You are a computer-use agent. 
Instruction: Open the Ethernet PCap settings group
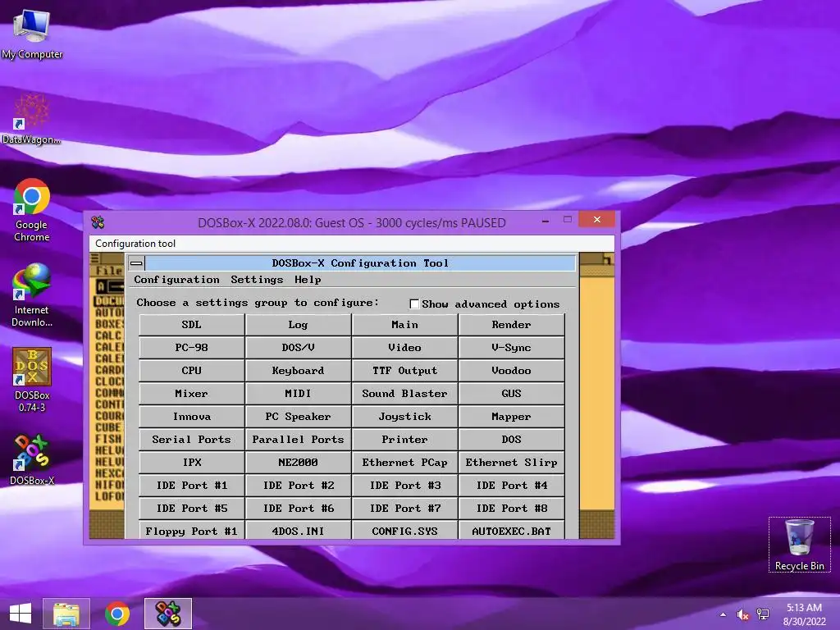click(x=404, y=463)
